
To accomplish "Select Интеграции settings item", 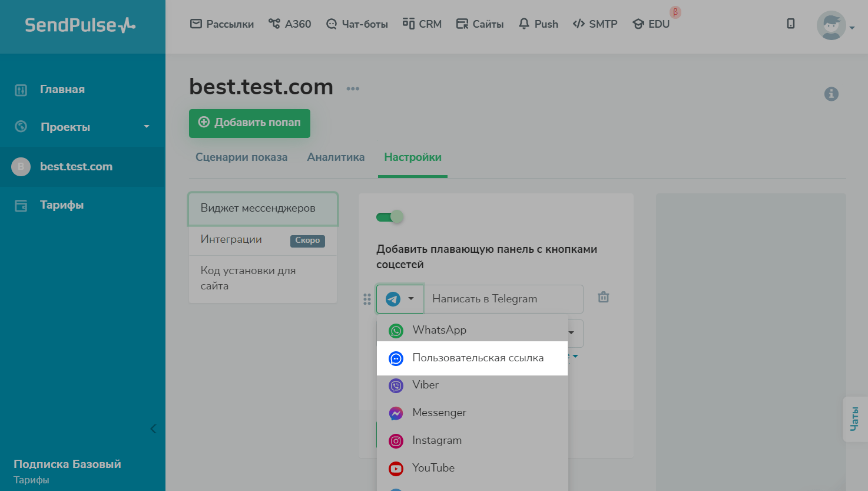I will coord(263,240).
